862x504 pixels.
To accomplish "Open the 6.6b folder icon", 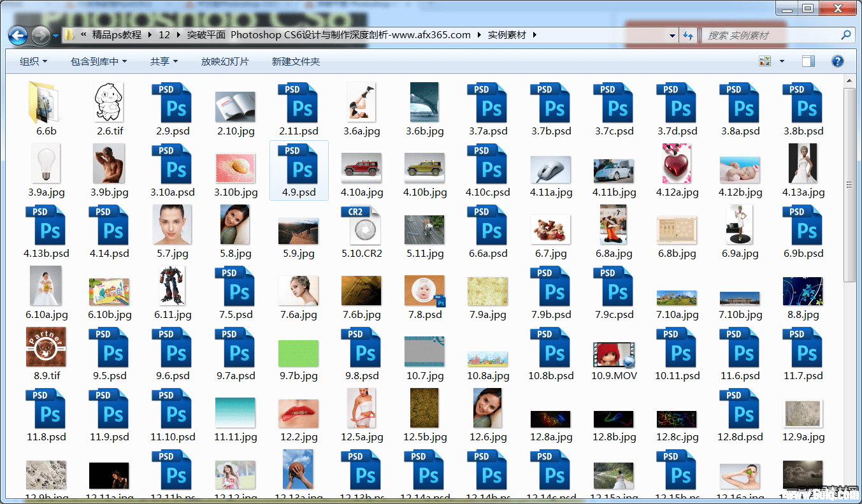I will pos(44,103).
